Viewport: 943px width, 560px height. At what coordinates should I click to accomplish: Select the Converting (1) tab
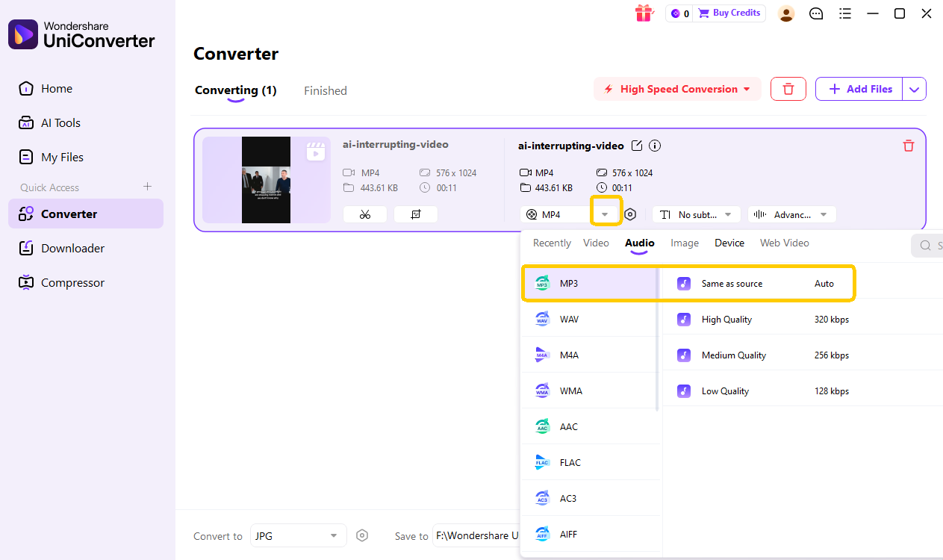click(x=236, y=90)
